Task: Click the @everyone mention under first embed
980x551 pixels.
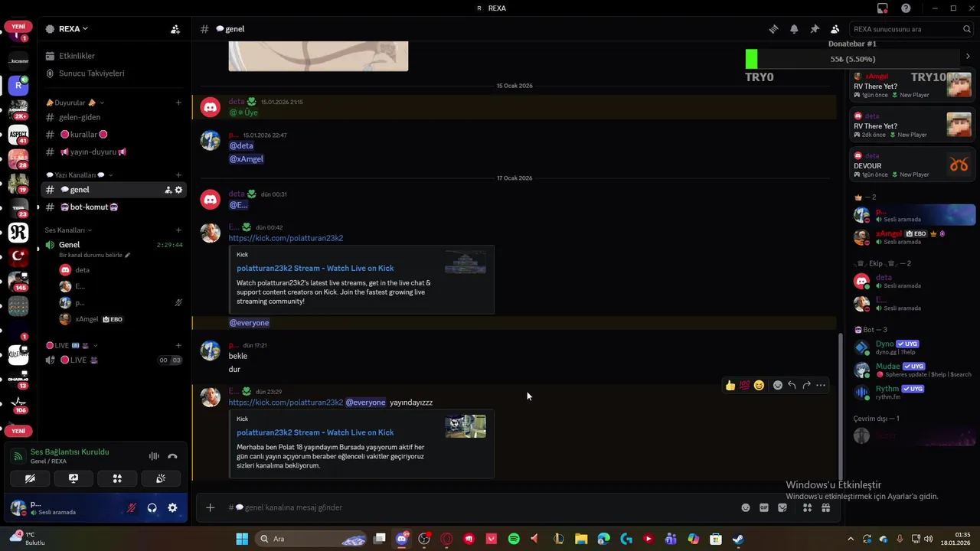Action: point(249,323)
